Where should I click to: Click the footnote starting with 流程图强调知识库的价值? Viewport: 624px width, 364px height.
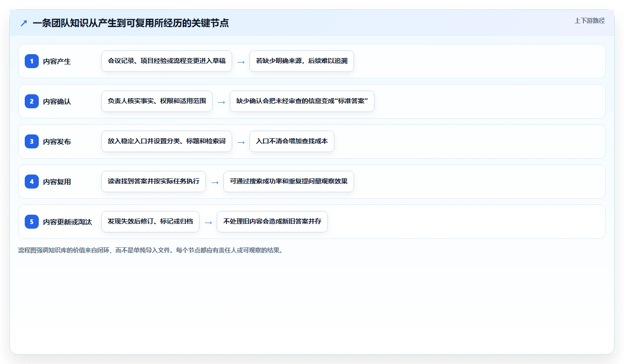click(150, 250)
